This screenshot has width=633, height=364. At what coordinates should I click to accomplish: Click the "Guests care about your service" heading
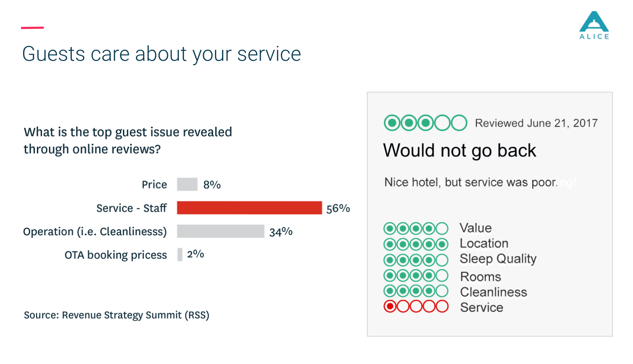click(x=162, y=54)
